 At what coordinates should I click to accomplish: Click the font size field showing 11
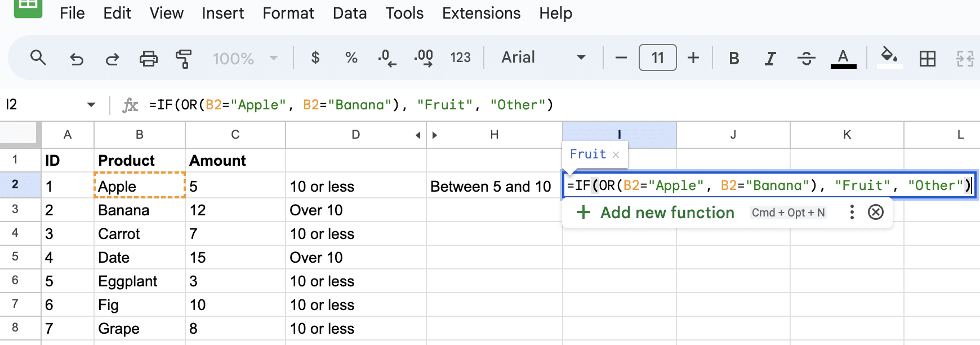658,57
